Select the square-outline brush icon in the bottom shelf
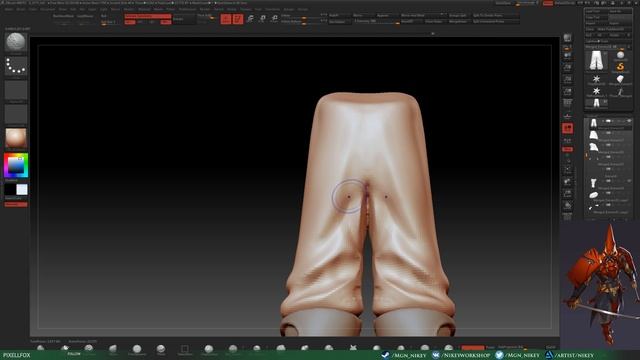 click(184, 349)
